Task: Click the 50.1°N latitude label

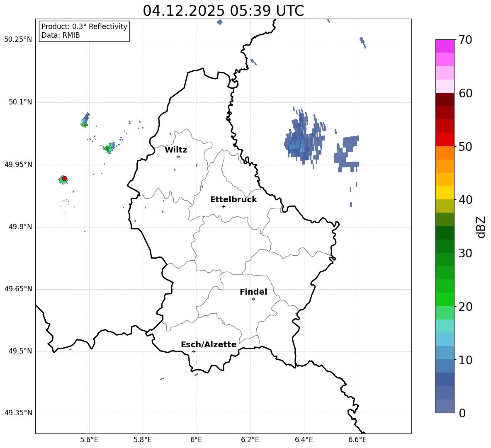Action: point(20,102)
